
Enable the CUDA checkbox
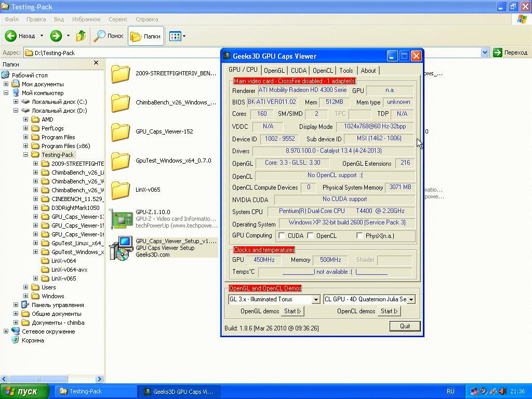click(x=282, y=236)
